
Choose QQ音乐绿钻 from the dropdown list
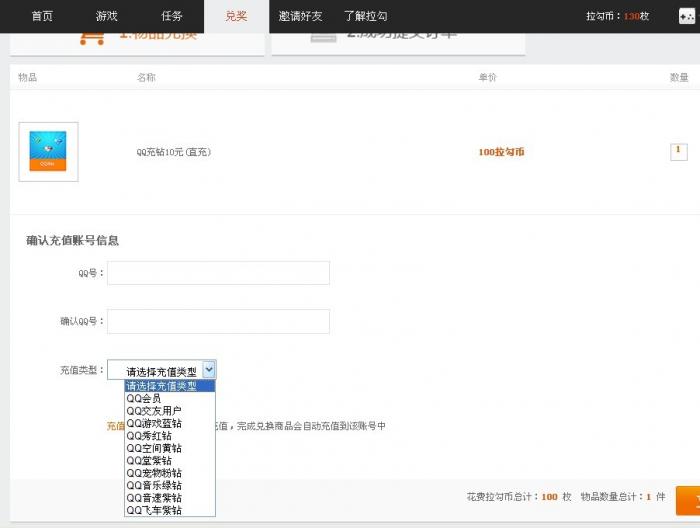pyautogui.click(x=170, y=485)
